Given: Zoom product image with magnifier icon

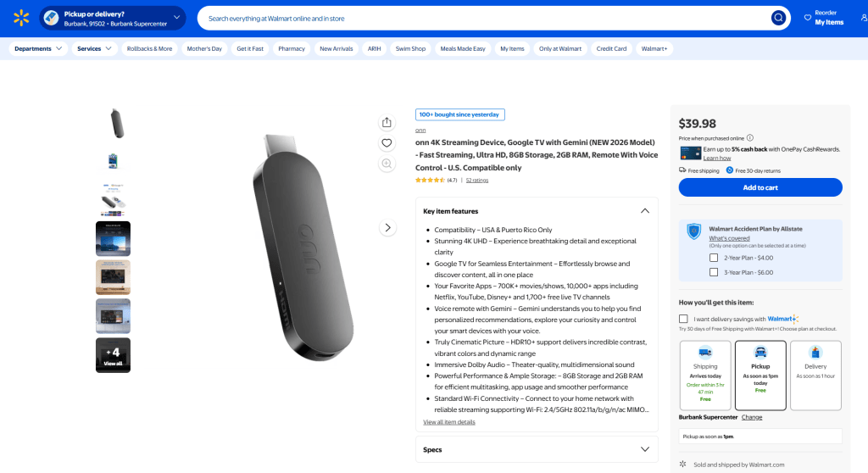Looking at the screenshot, I should coord(387,164).
